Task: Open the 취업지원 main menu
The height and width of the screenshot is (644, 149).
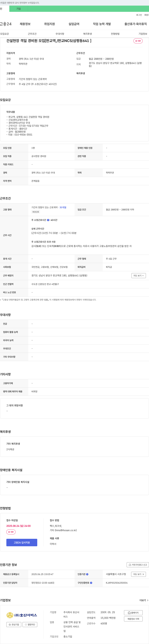Action: pyautogui.click(x=49, y=24)
